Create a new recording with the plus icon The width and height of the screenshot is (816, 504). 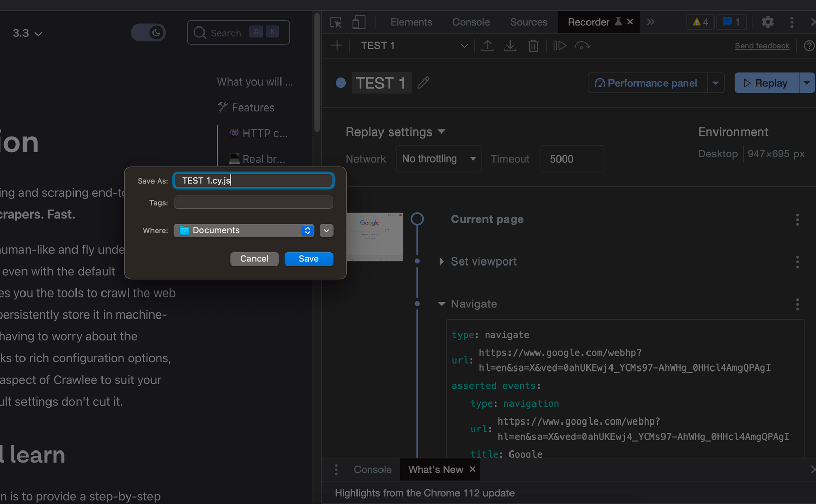pos(337,45)
